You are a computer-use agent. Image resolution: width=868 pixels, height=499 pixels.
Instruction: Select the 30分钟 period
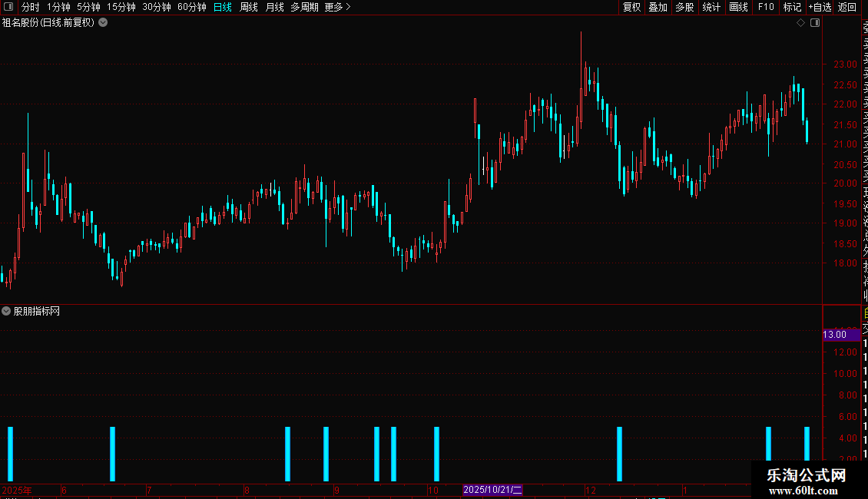click(x=156, y=7)
